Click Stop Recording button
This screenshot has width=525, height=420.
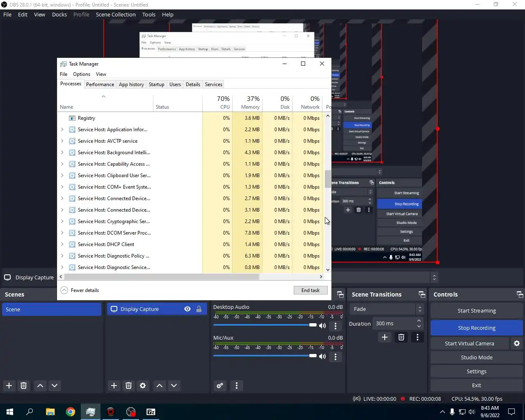477,328
